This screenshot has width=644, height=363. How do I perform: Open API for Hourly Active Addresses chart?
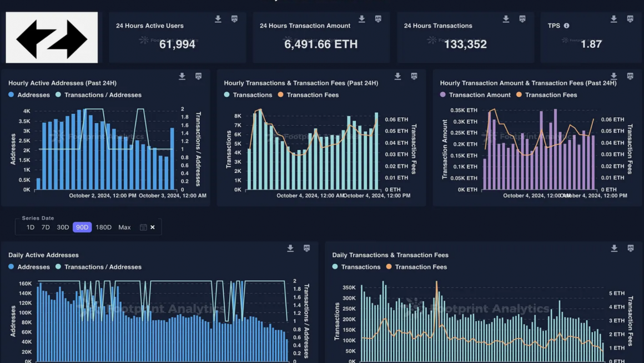pyautogui.click(x=198, y=77)
